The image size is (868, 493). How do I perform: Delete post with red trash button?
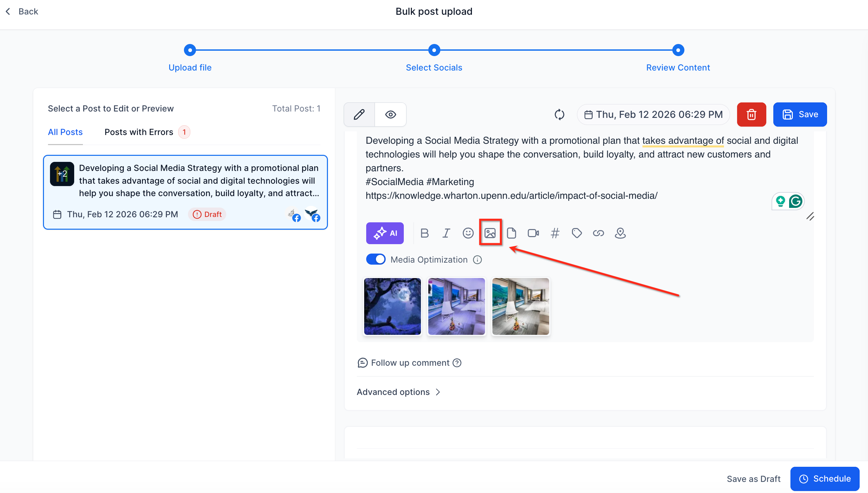tap(751, 115)
